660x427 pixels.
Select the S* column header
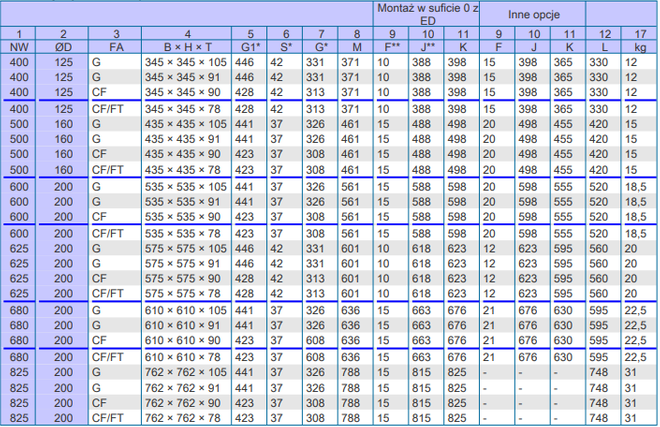click(x=284, y=47)
